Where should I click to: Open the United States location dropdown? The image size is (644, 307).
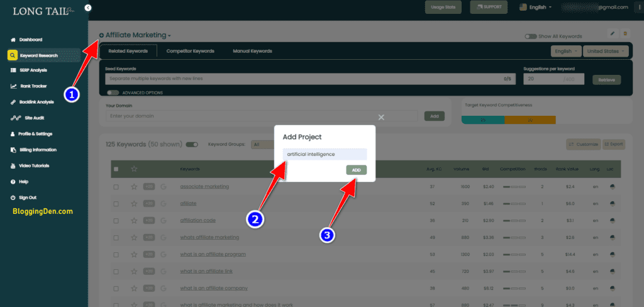(606, 52)
